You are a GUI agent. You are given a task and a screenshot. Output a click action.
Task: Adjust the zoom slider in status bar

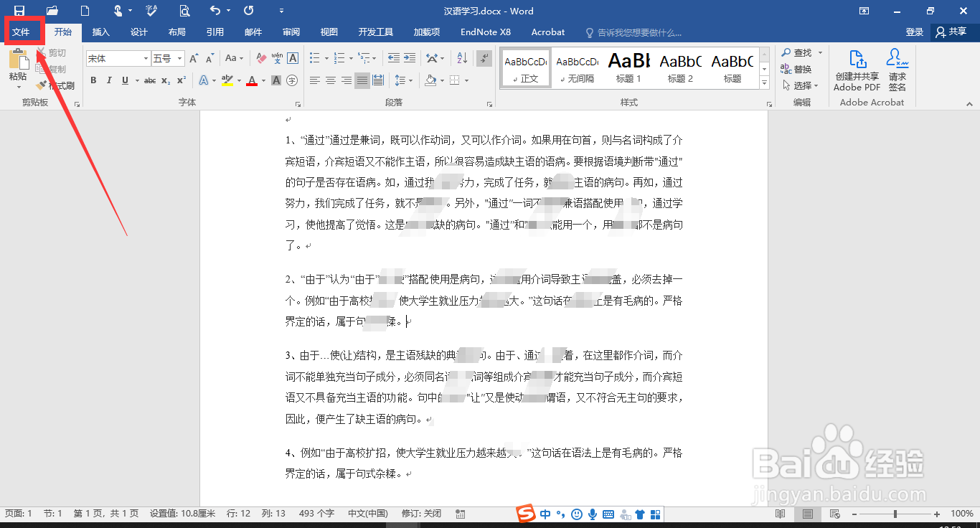[895, 514]
